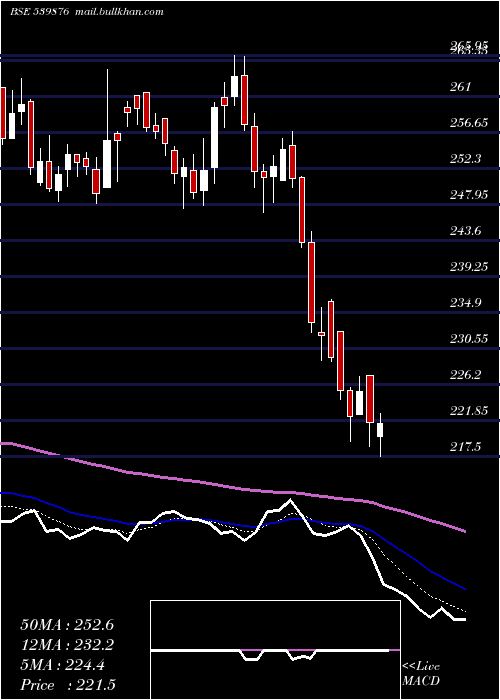Image resolution: width=500 pixels, height=700 pixels.
Task: Click the tall red candle falling below 243.6
Action: coord(311,282)
